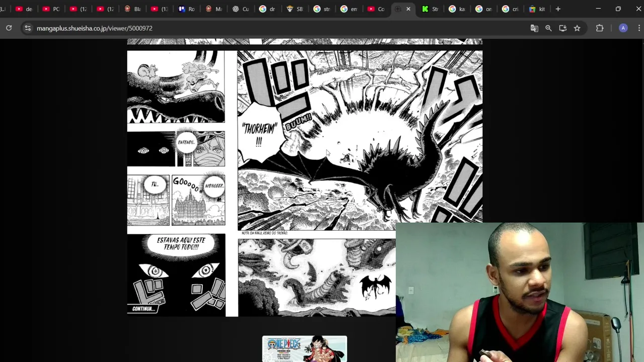Screen dimensions: 644x362
Task: Open the Chrome three-dot menu
Action: click(638, 28)
